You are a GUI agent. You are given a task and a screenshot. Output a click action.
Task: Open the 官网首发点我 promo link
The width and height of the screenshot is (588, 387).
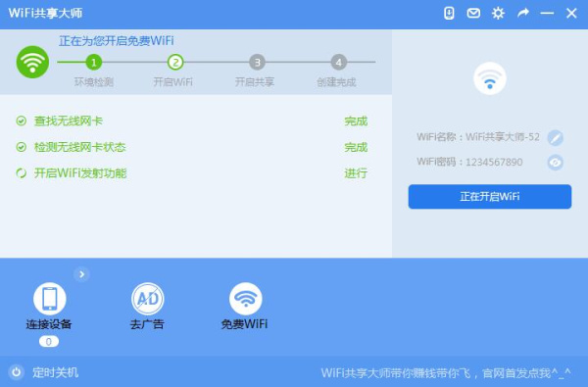[x=446, y=372]
